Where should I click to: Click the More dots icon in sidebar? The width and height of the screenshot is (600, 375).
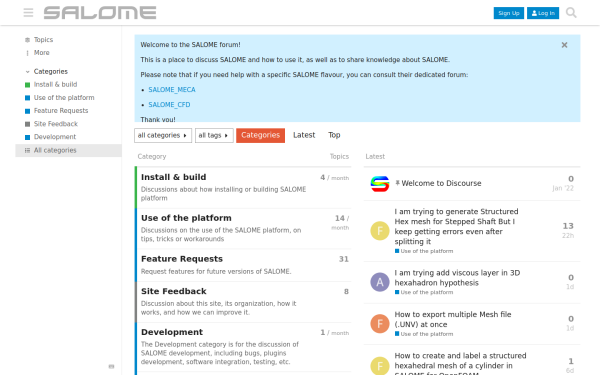click(27, 53)
